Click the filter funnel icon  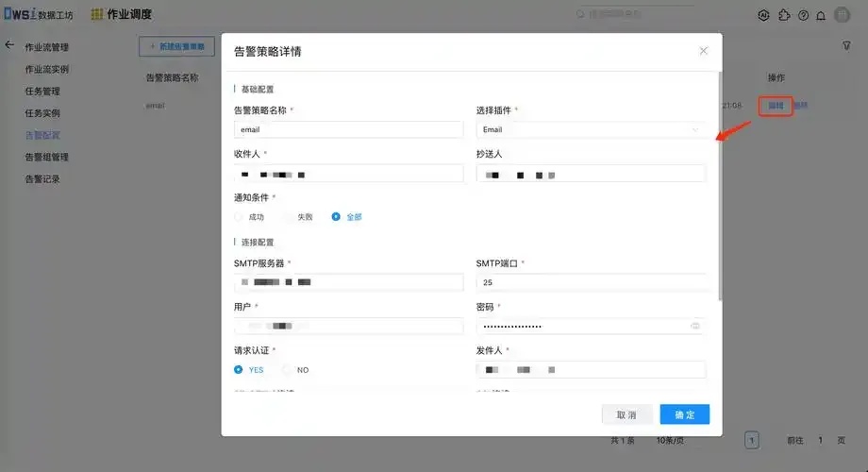pyautogui.click(x=846, y=45)
